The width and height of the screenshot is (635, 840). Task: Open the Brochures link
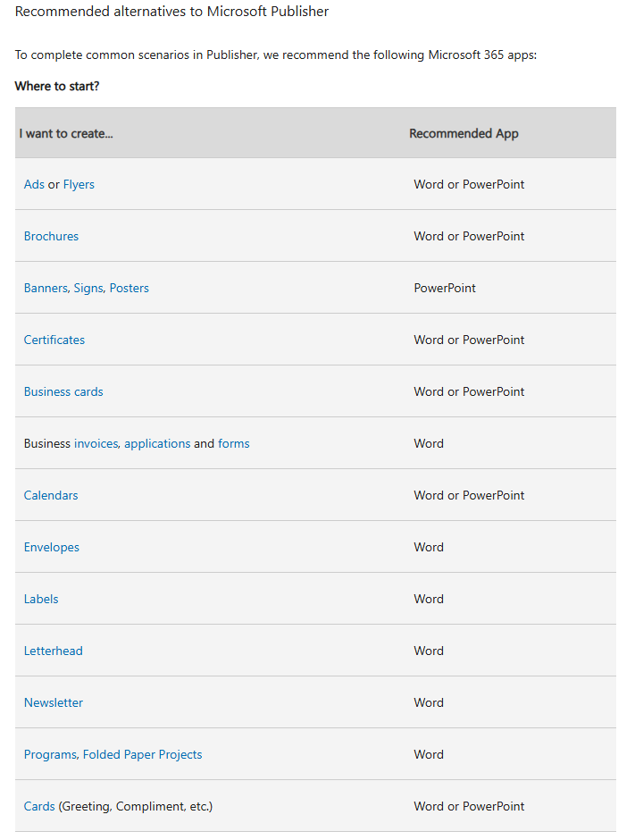51,236
